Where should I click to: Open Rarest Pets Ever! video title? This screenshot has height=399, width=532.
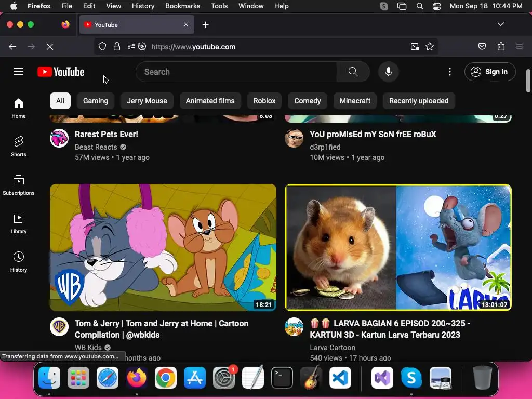click(x=106, y=135)
